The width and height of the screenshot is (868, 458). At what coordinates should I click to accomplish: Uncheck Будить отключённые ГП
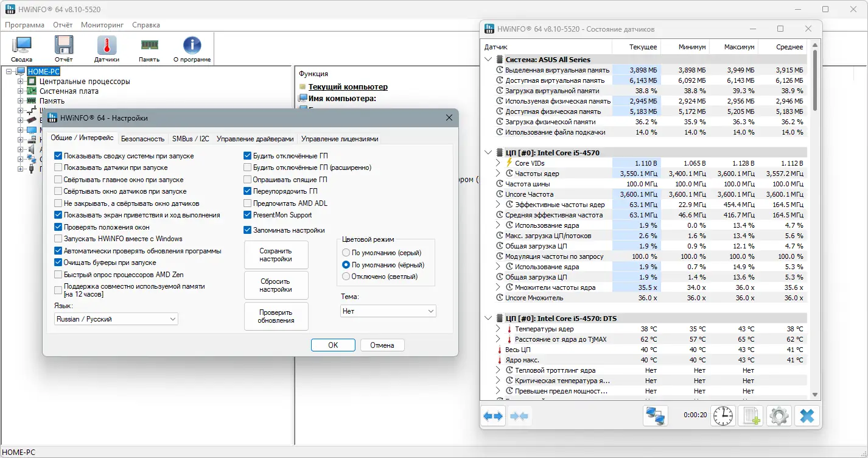pyautogui.click(x=248, y=156)
